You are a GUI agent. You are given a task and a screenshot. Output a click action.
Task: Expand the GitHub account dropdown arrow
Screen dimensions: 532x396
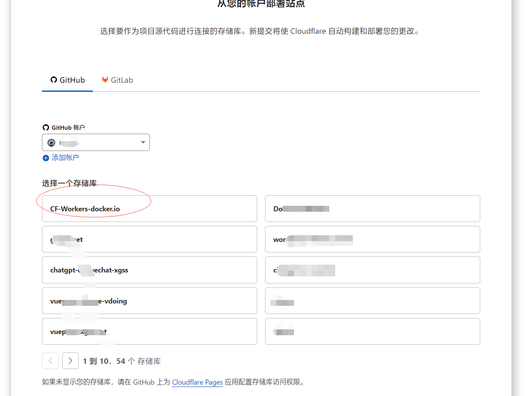143,142
